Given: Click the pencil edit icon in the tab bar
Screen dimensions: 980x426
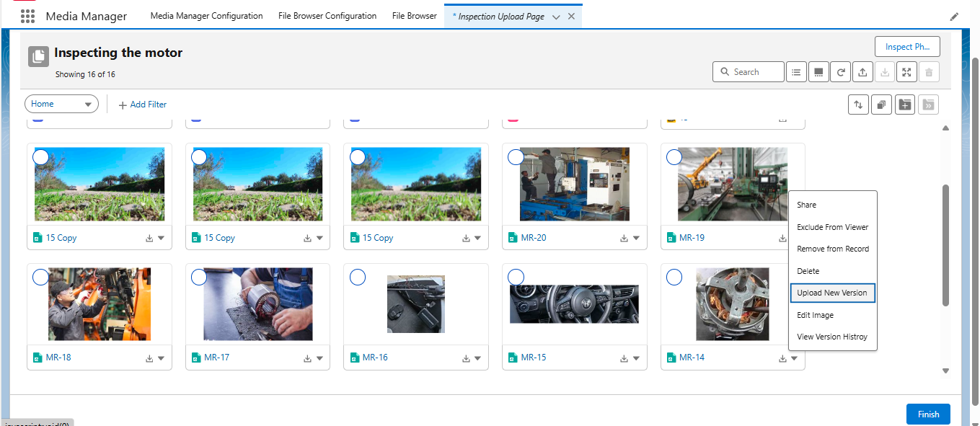Looking at the screenshot, I should coord(954,16).
